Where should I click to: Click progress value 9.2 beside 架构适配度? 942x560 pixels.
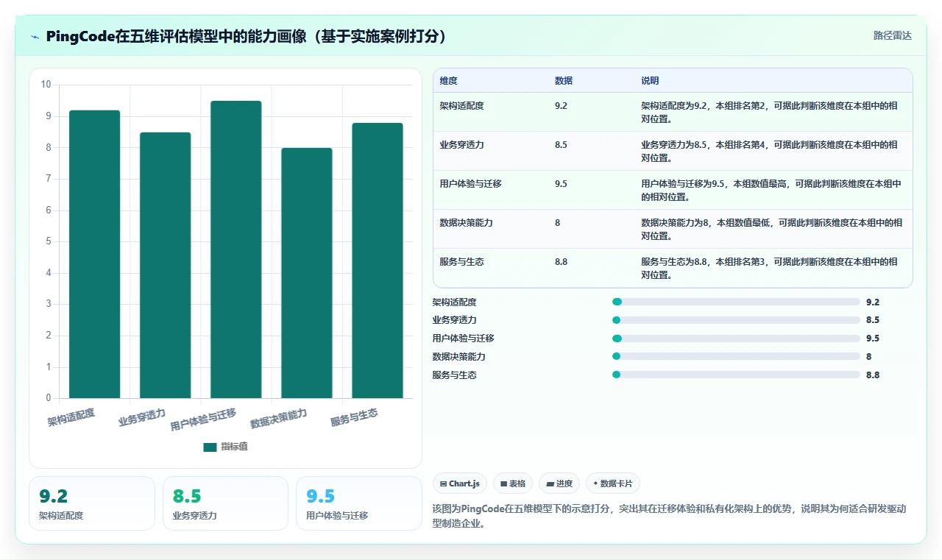click(873, 302)
